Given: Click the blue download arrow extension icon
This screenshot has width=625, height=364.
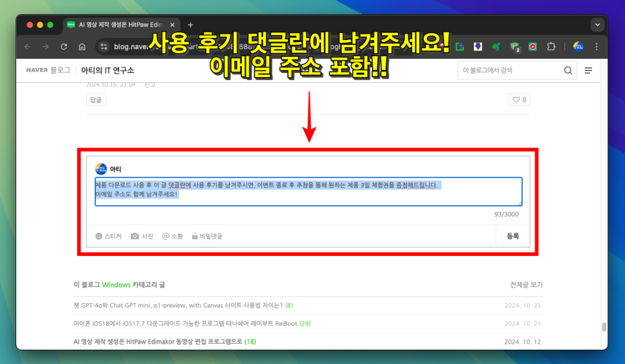Looking at the screenshot, I should (477, 47).
